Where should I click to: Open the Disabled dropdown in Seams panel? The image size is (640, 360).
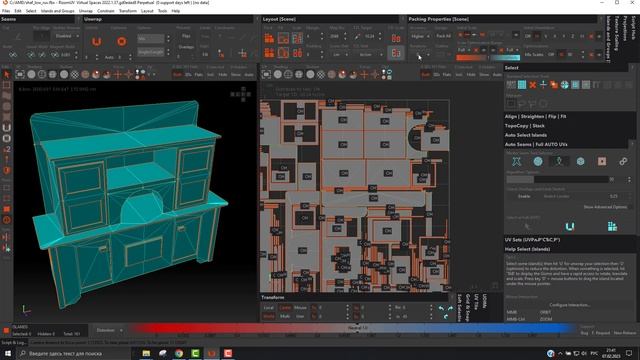tap(67, 36)
